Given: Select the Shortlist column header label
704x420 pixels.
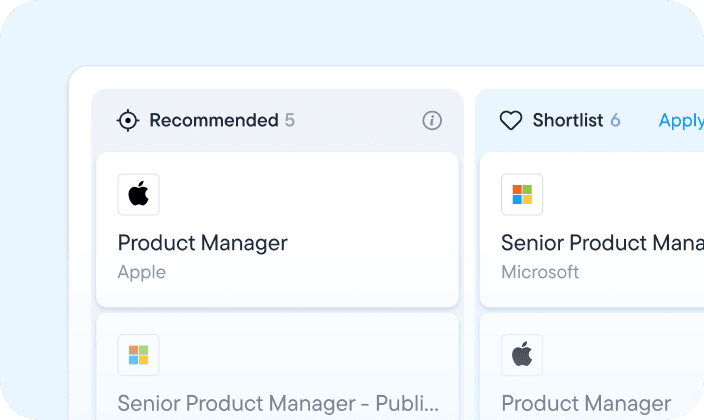Looking at the screenshot, I should click(567, 121).
